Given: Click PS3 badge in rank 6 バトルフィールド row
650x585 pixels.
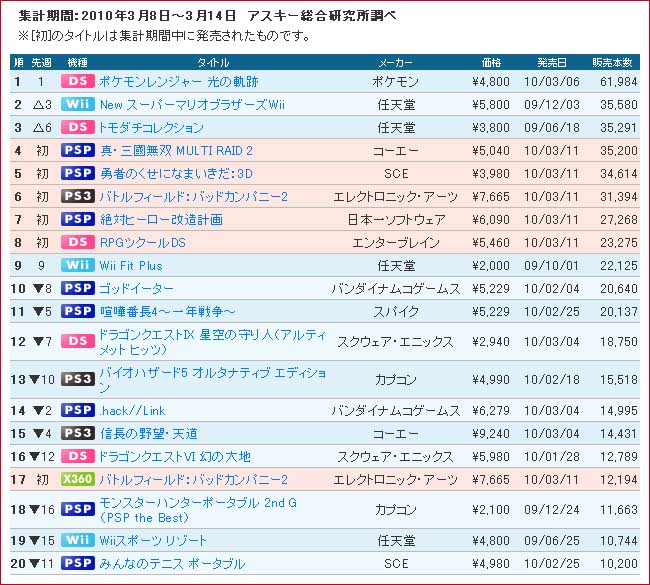Looking at the screenshot, I should pyautogui.click(x=78, y=196).
